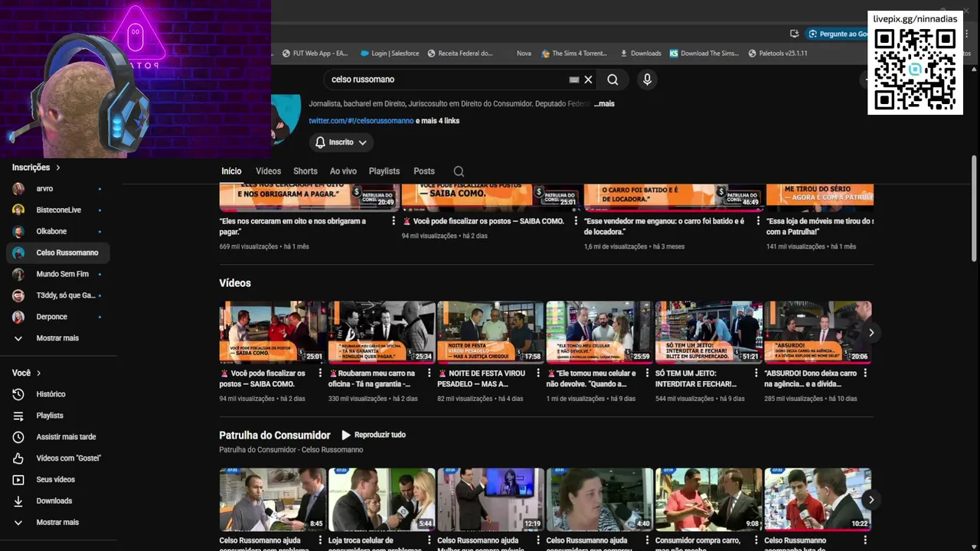This screenshot has height=551, width=980.
Task: Open Downloads in the sidebar
Action: tap(54, 501)
